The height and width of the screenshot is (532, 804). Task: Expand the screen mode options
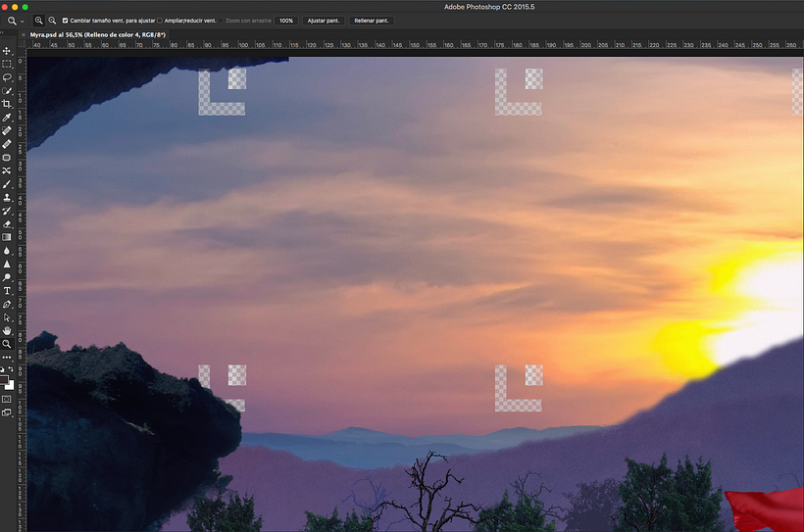click(7, 412)
